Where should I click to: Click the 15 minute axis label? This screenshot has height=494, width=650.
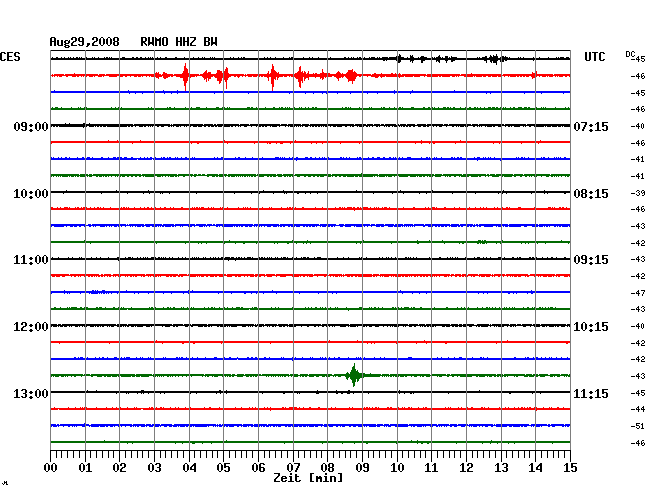(x=570, y=468)
